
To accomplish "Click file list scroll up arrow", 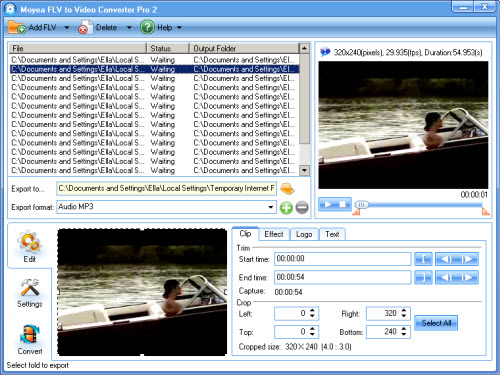I will [x=304, y=48].
